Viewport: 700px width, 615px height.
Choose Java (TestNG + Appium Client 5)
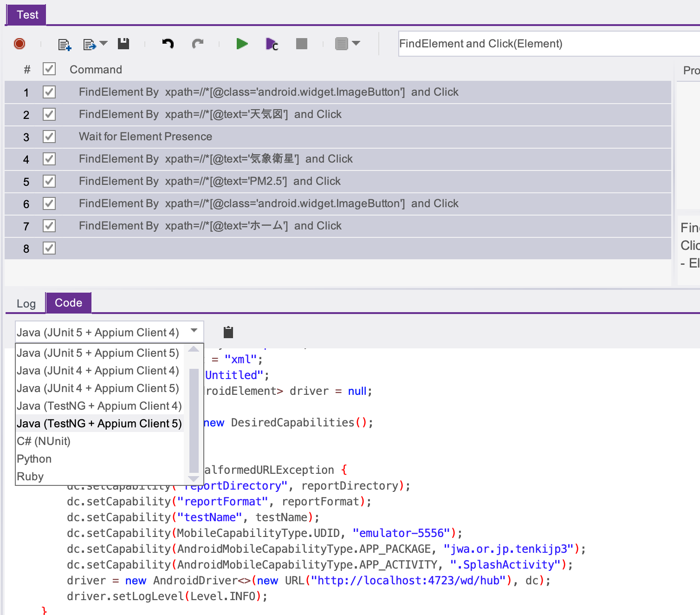pos(100,424)
